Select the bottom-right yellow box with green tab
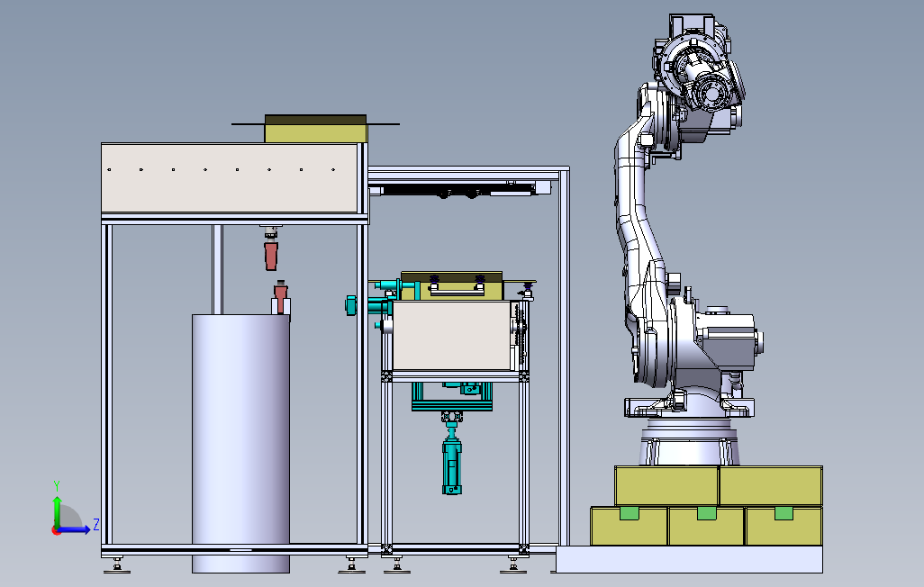The height and width of the screenshot is (587, 924). click(x=784, y=527)
